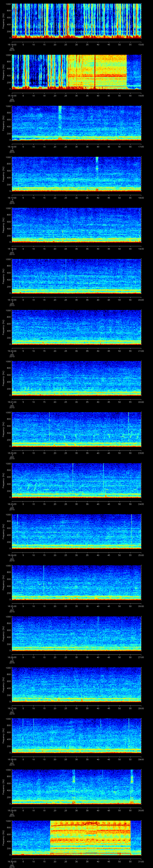153x868 pixels.
Task: Click the '16:22:00' start time label
Action: click(12, 453)
